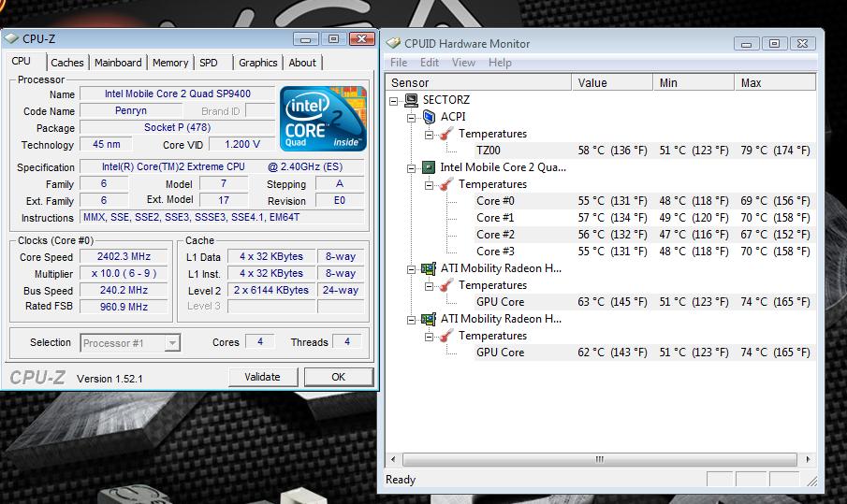Click the Ready status bar text

click(401, 479)
